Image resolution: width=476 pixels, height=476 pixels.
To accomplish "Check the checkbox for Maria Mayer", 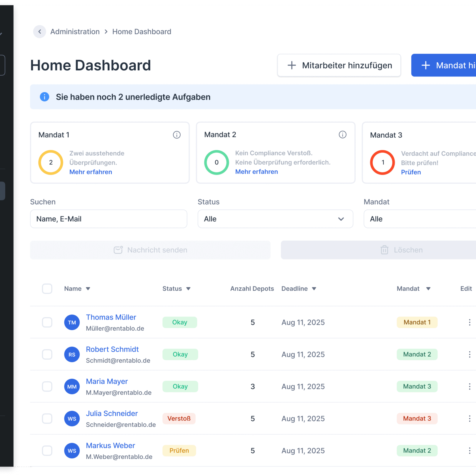I will [47, 386].
